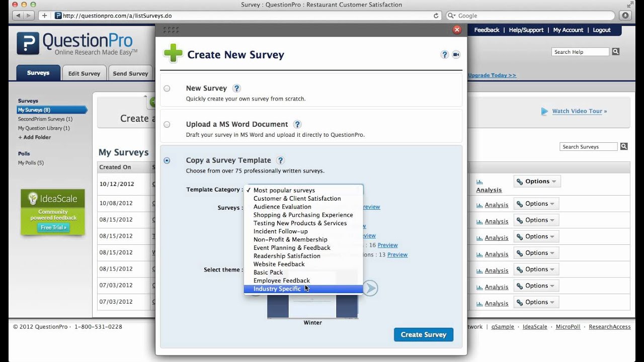Open Options dropdown for 10/12/2012 survey
Viewport: 644px width, 362px height.
click(537, 182)
